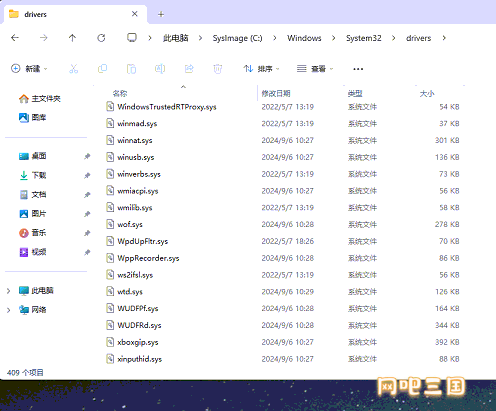Click the forward navigation arrow

44,38
